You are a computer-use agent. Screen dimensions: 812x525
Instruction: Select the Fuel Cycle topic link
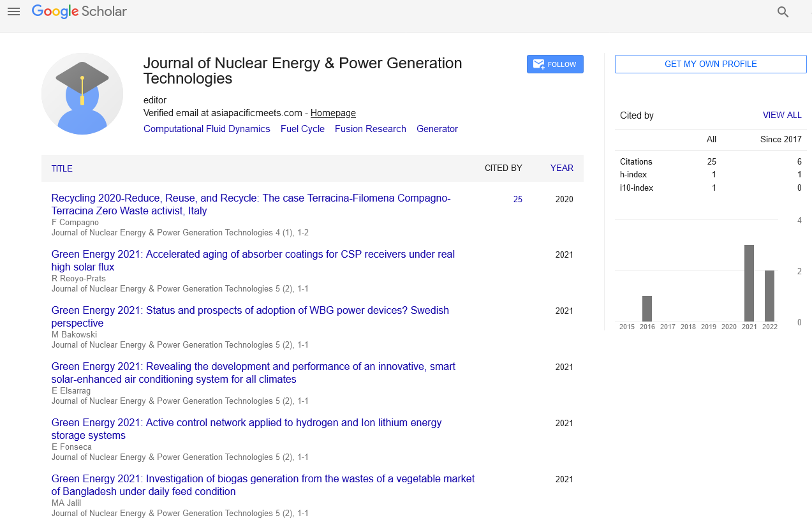pyautogui.click(x=302, y=129)
